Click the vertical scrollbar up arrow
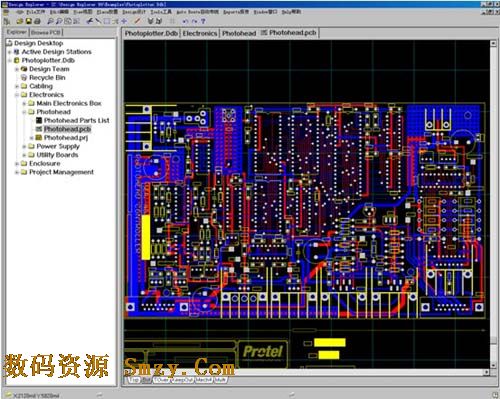This screenshot has height=399, width=500. tap(493, 43)
